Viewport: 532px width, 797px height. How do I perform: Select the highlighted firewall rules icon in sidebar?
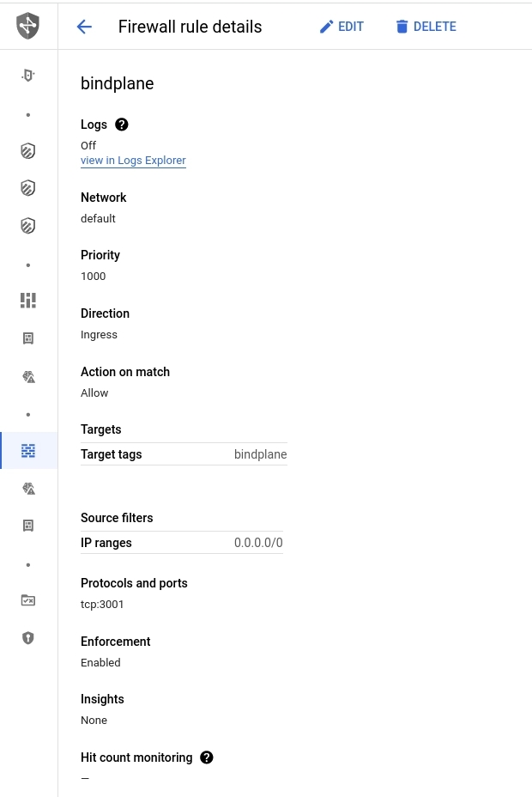pos(27,450)
